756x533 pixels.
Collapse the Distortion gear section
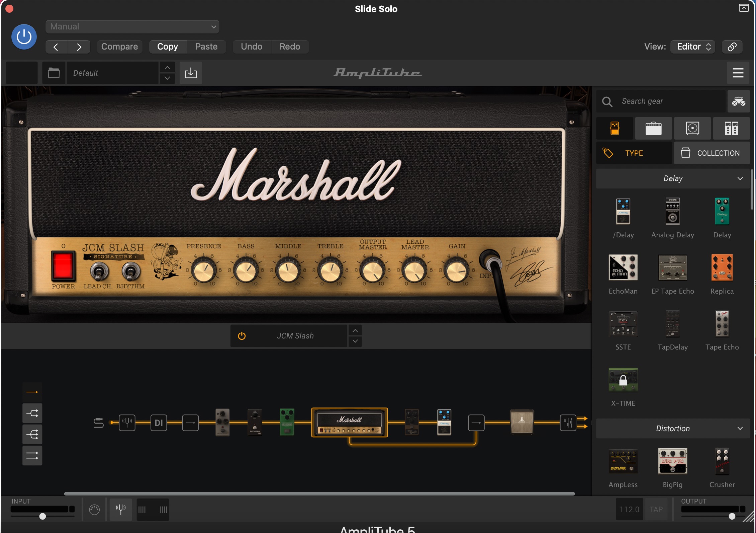(673, 429)
